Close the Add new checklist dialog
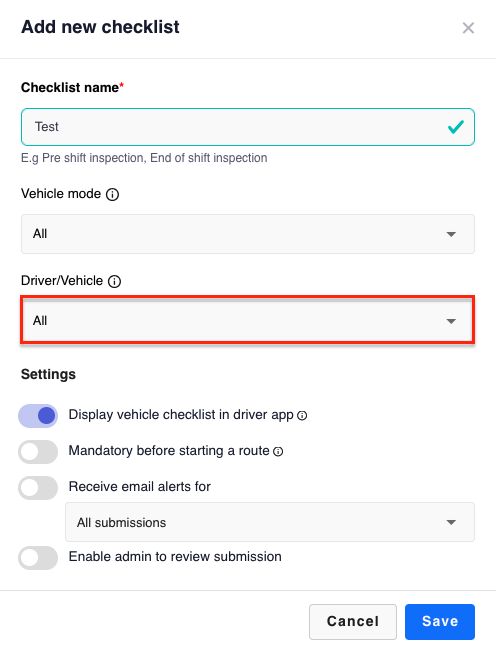The width and height of the screenshot is (496, 649). [x=468, y=28]
